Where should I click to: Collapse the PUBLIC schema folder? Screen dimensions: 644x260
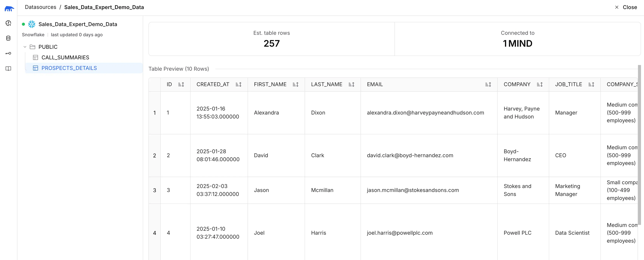(25, 47)
